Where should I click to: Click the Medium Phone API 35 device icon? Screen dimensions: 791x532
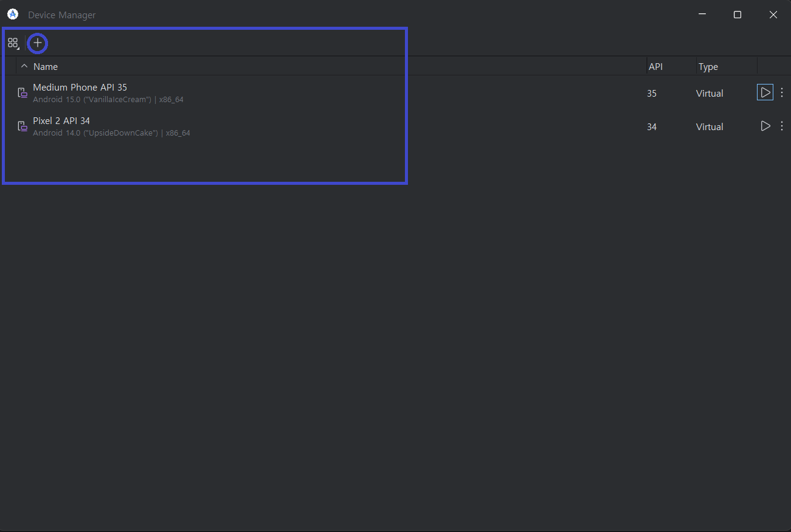tap(22, 93)
